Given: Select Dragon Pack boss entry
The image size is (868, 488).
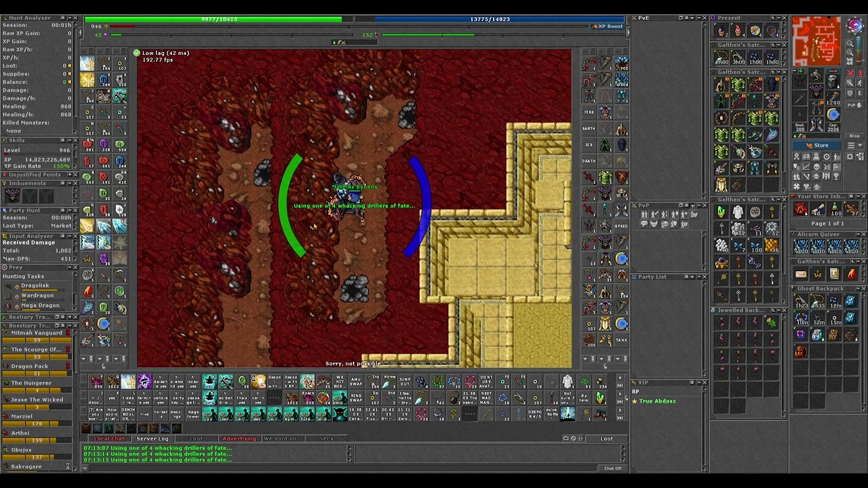Looking at the screenshot, I should point(37,369).
